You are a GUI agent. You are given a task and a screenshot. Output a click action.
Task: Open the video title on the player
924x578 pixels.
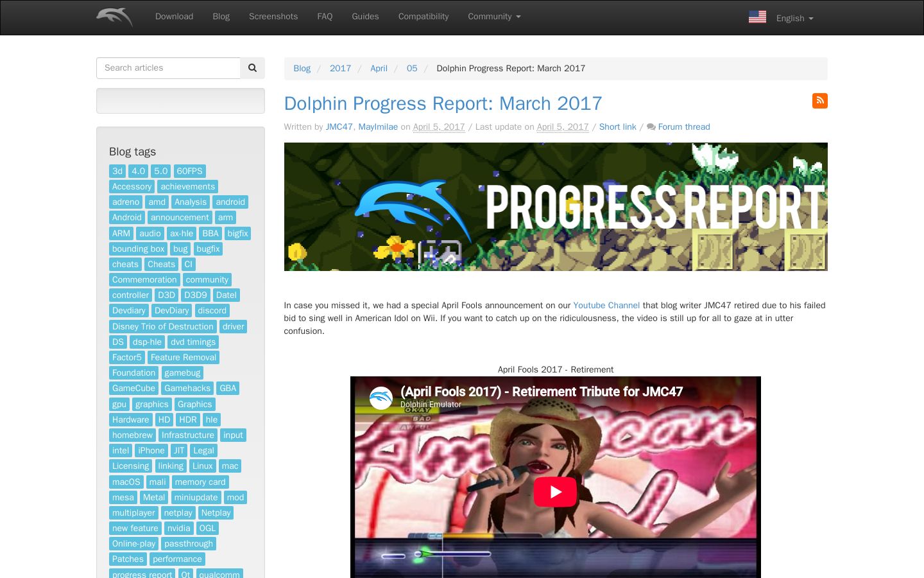coord(542,392)
